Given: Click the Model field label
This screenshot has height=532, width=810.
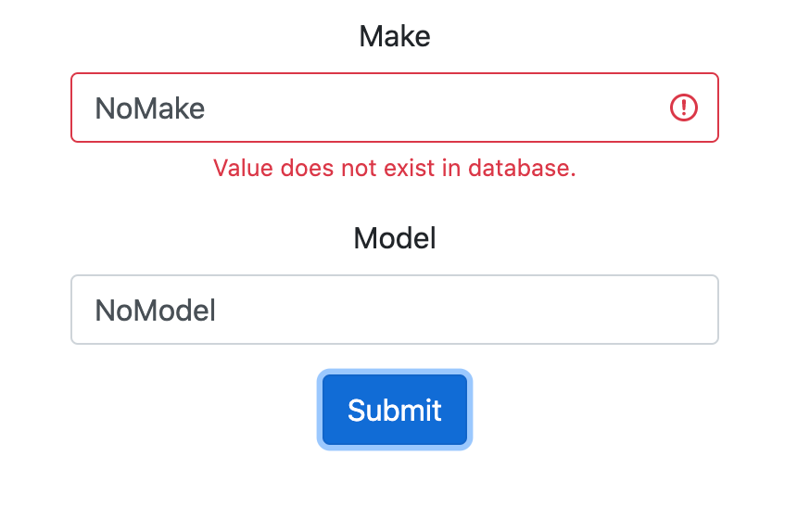Looking at the screenshot, I should 395,238.
